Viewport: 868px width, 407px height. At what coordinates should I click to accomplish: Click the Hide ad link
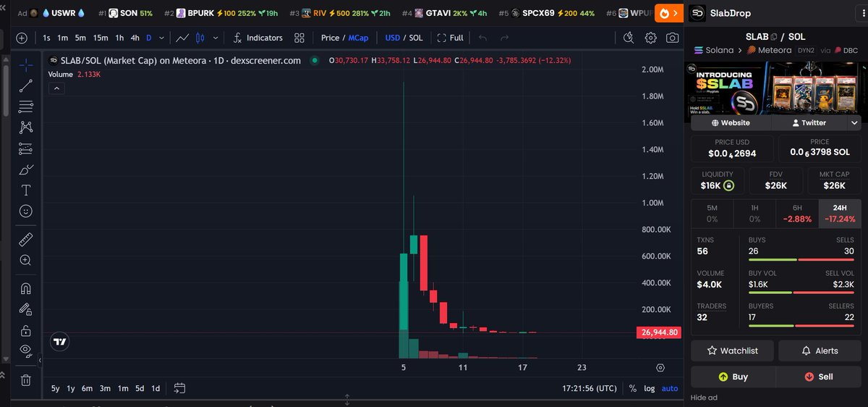click(704, 398)
